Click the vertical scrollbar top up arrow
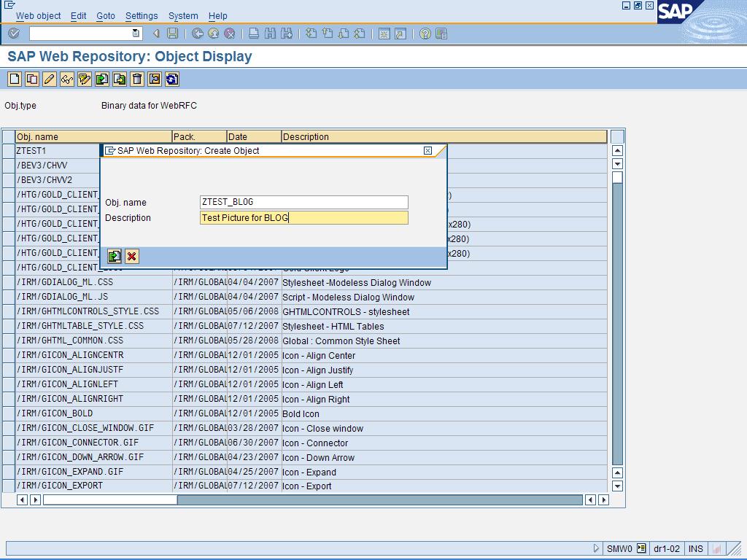The height and width of the screenshot is (560, 747). point(617,150)
